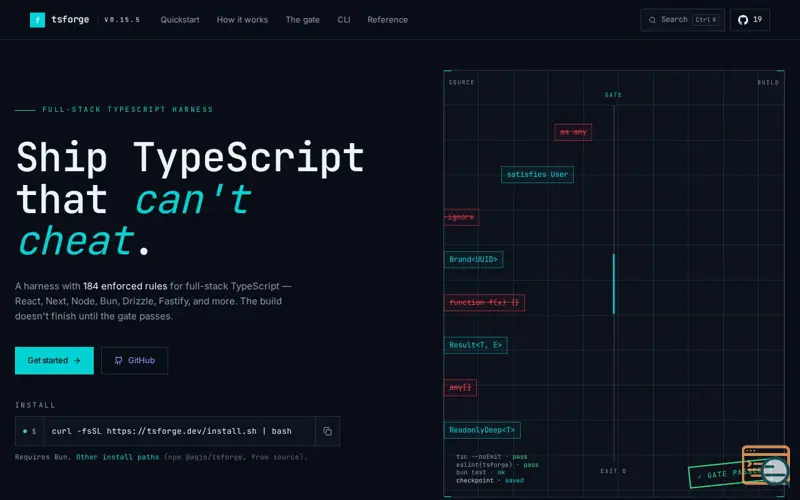800x500 pixels.
Task: Click the "FULL-STACK TYPESCRIPT HARNESS" eyebrow text
Action: [x=128, y=109]
